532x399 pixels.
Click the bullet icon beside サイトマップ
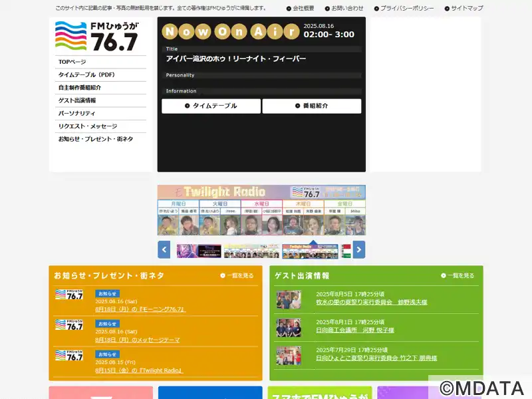tap(447, 9)
